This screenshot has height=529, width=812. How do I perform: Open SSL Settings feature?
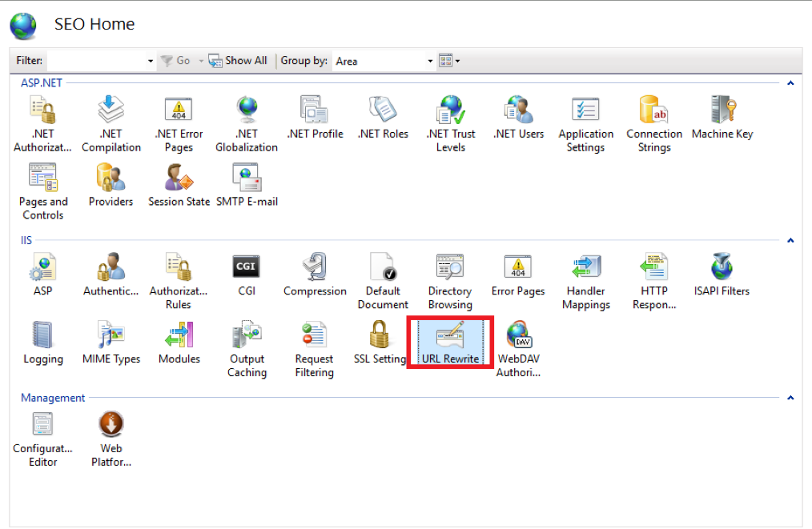pos(380,343)
